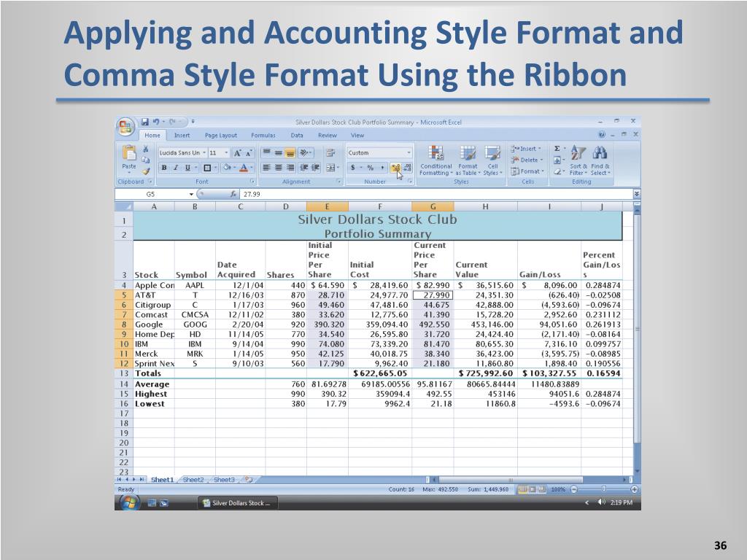This screenshot has height=560, width=747.
Task: Click the Sum sigma icon
Action: (x=557, y=149)
